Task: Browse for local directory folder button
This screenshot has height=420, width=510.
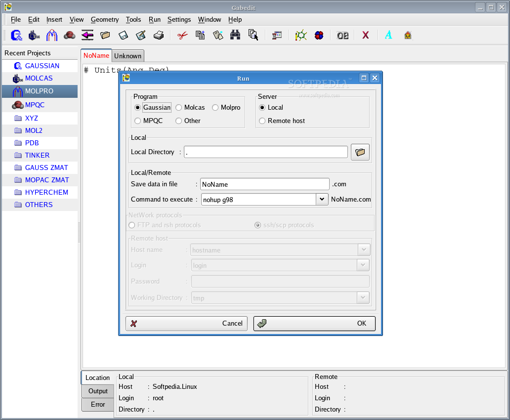Action: (x=360, y=152)
